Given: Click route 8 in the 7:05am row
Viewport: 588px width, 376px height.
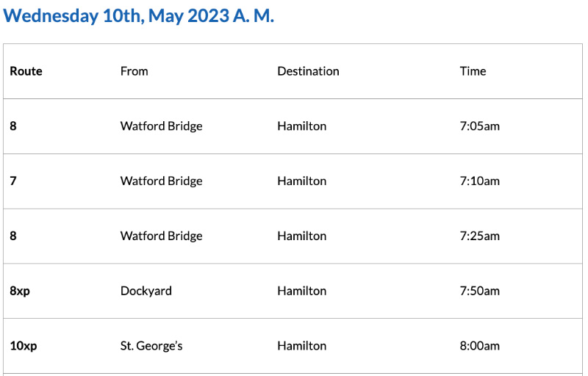Looking at the screenshot, I should (x=13, y=126).
